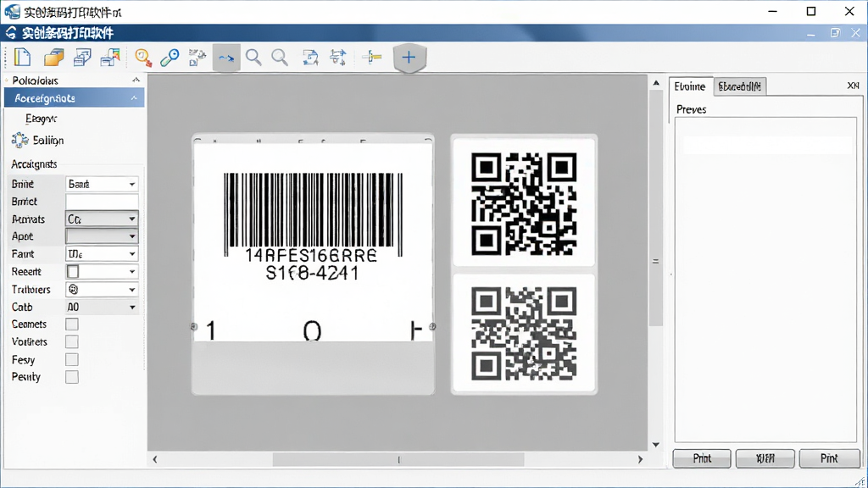The height and width of the screenshot is (488, 868).
Task: Click the vertical scrollbar down arrow
Action: [x=656, y=444]
